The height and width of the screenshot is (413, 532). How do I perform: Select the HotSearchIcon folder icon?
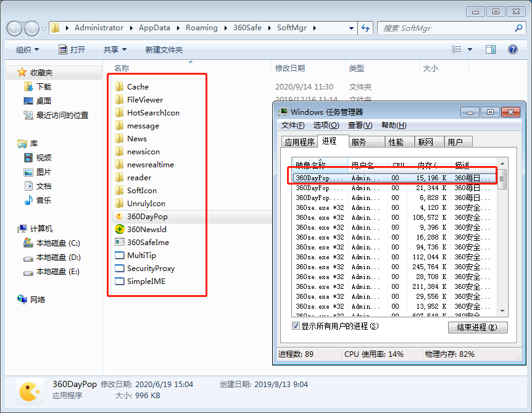[119, 112]
